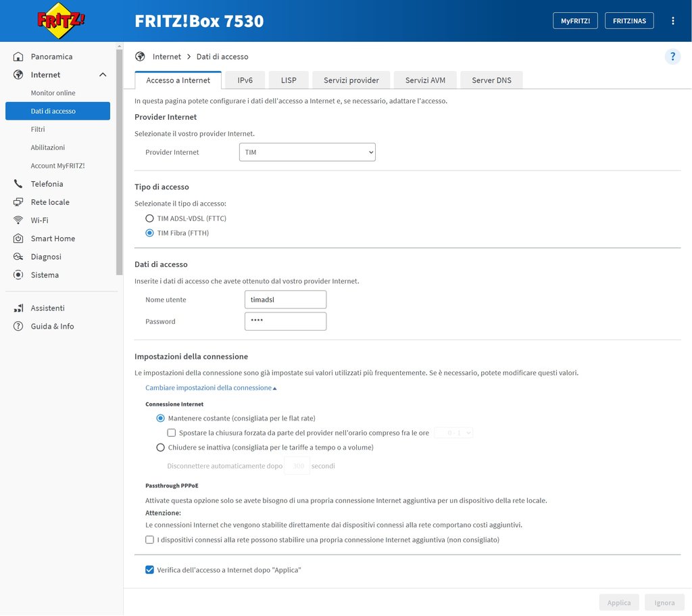Click the FRITZ! logo icon
This screenshot has width=692, height=616.
click(x=61, y=21)
